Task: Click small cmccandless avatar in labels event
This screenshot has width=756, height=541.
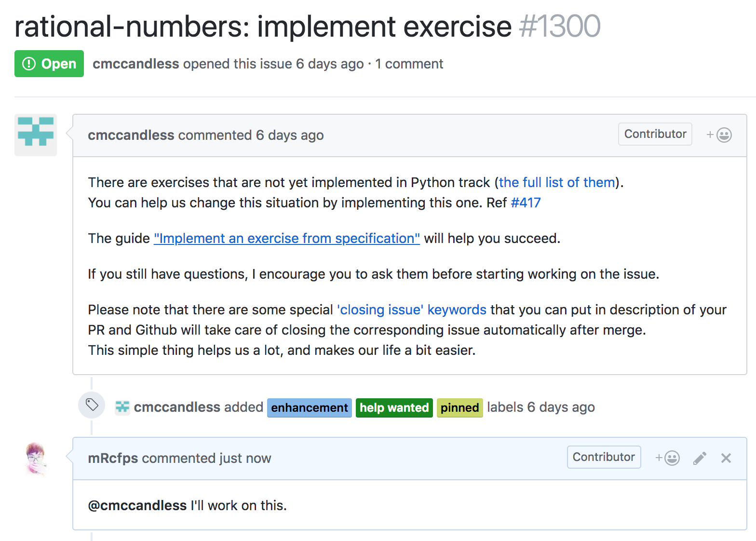Action: click(x=122, y=407)
